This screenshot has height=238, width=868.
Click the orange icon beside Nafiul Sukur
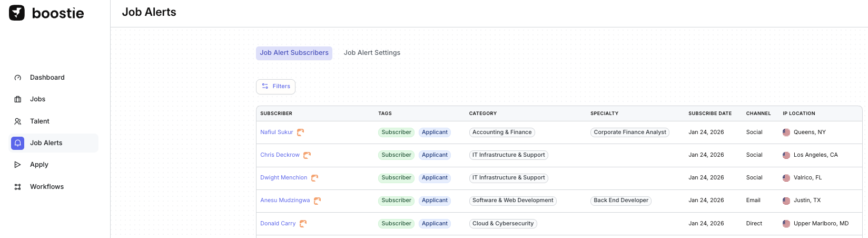point(300,132)
